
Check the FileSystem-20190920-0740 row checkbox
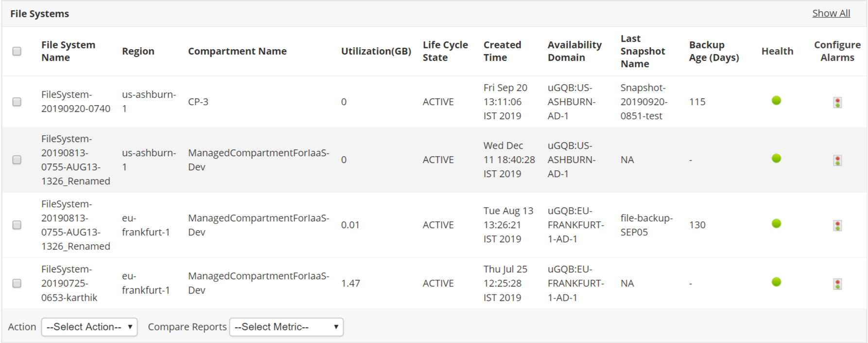pos(17,102)
